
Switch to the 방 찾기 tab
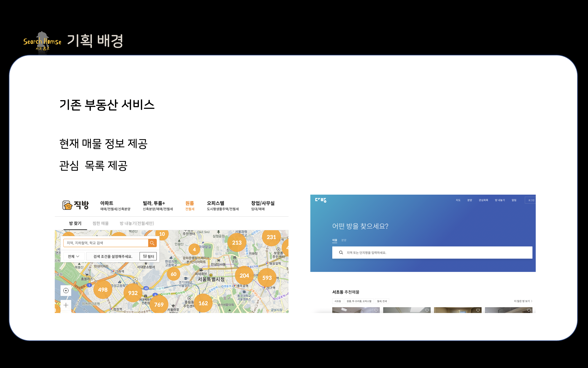[x=75, y=223]
